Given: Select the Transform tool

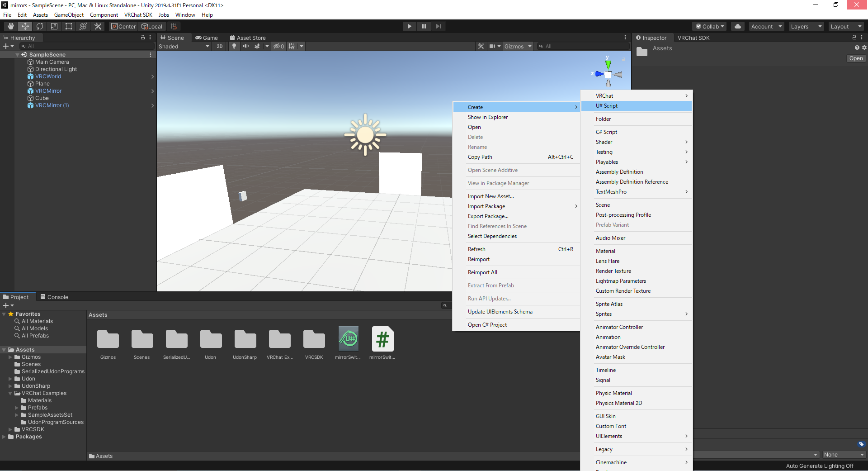Looking at the screenshot, I should (x=83, y=26).
